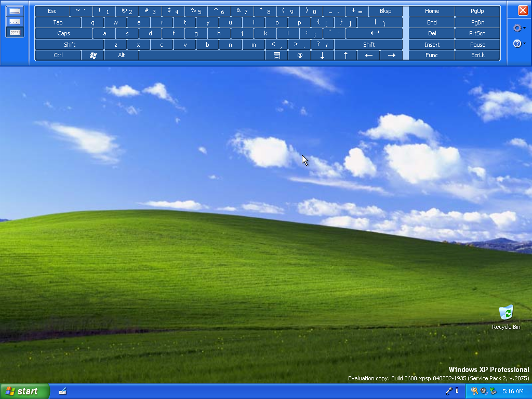Tap the < , comma key
Screen dimensions: 532x399
[x=276, y=45]
